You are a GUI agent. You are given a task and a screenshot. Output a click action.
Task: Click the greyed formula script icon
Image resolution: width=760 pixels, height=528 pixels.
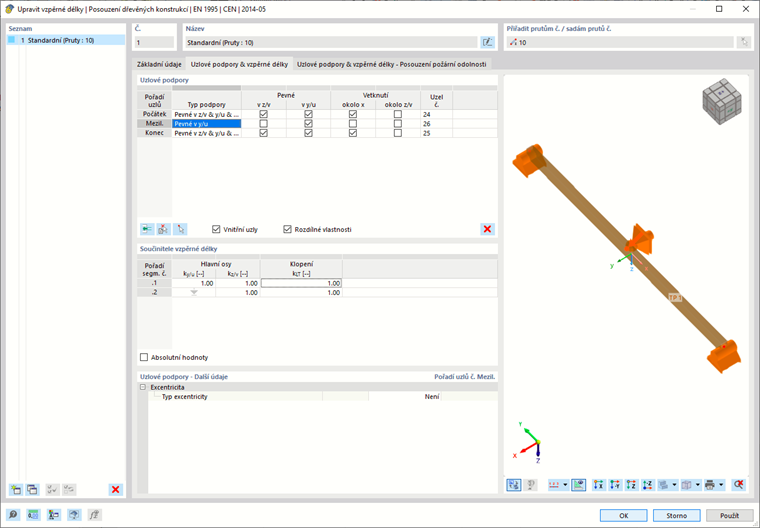95,515
